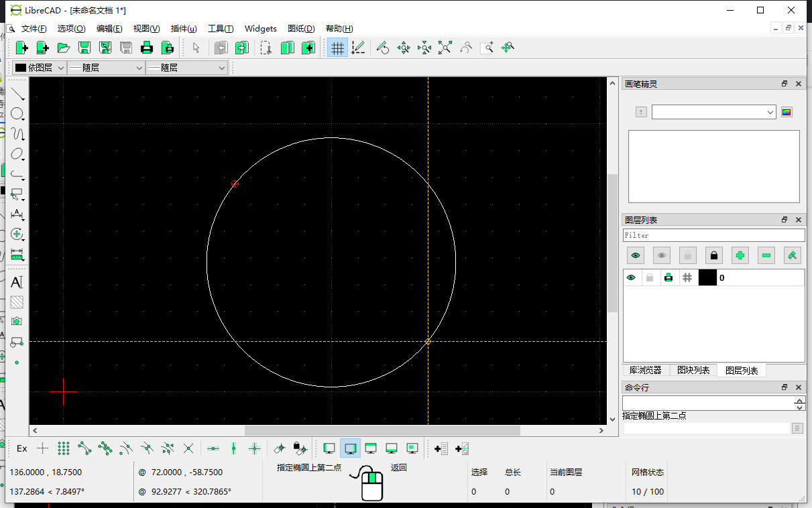This screenshot has width=812, height=508.
Task: Toggle snap to intersection
Action: (188, 448)
